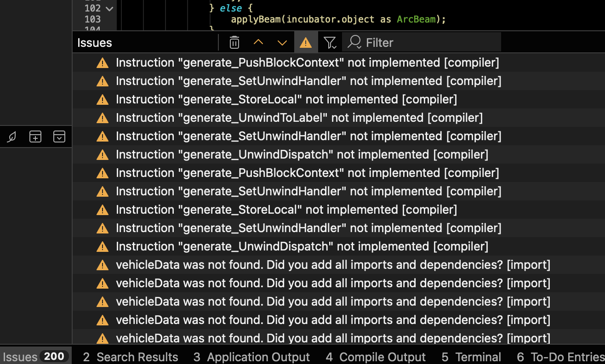Switch to the Application Output tab

coord(251,357)
